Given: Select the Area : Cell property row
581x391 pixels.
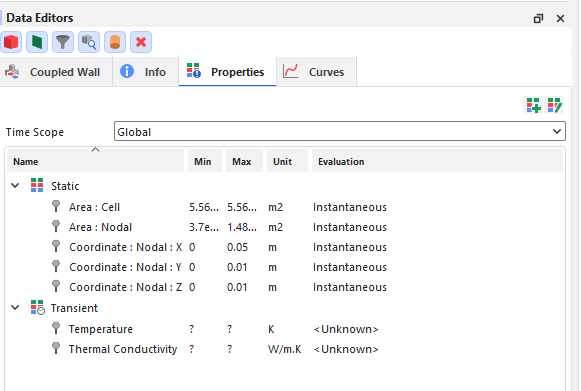Looking at the screenshot, I should click(285, 207).
